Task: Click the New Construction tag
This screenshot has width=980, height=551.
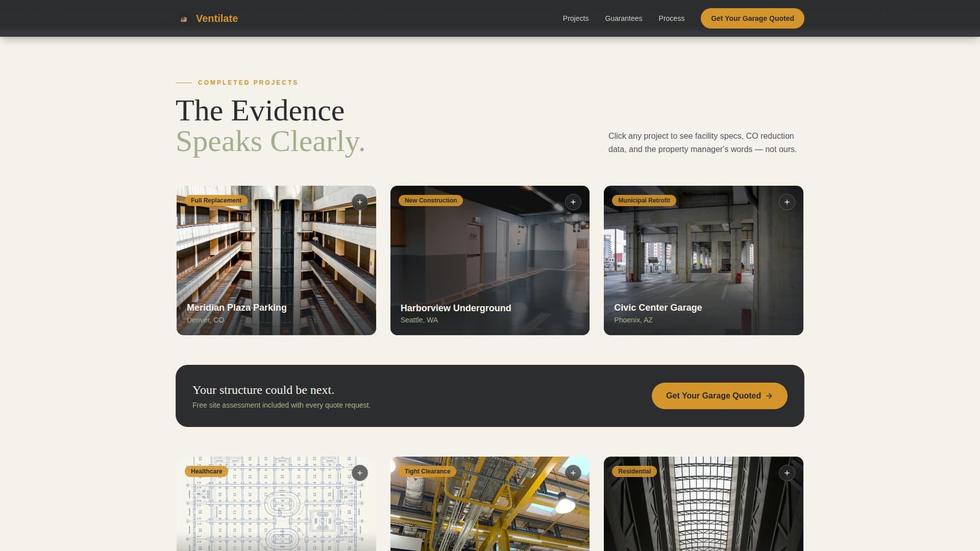Action: (431, 201)
